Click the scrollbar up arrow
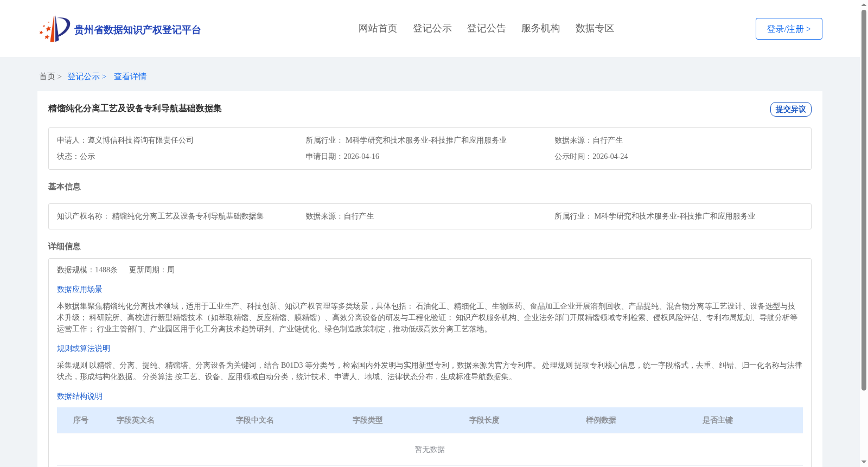This screenshot has height=467, width=868. (864, 4)
